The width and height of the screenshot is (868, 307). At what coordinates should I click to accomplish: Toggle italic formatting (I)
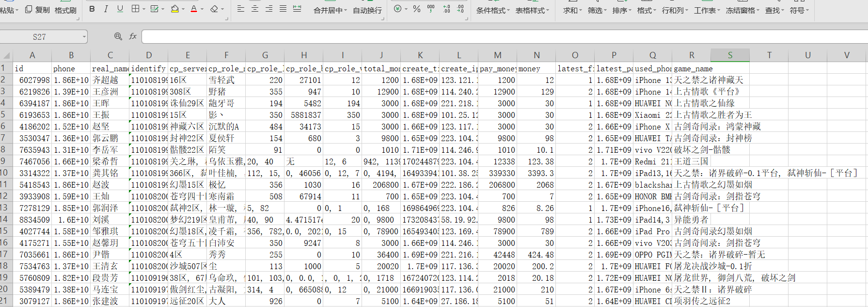tap(106, 9)
